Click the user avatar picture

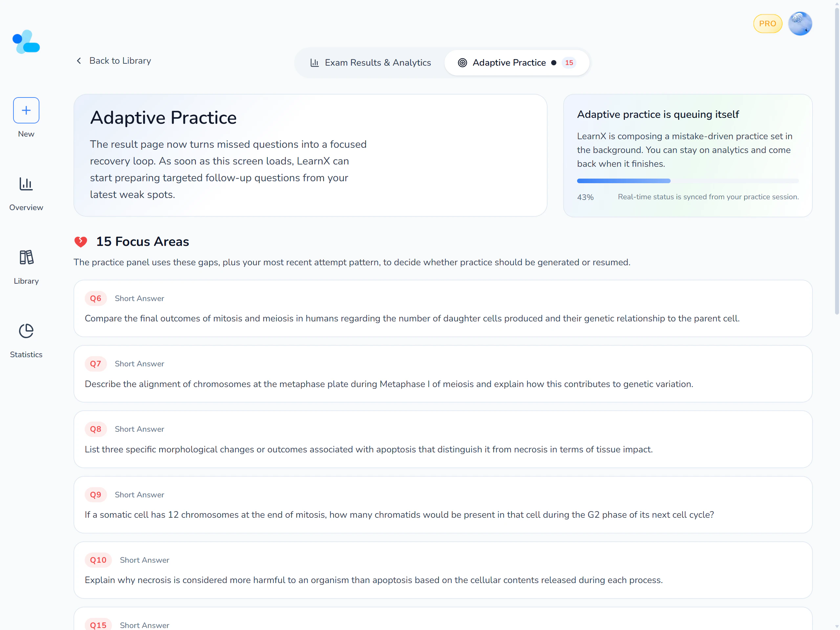coord(800,24)
